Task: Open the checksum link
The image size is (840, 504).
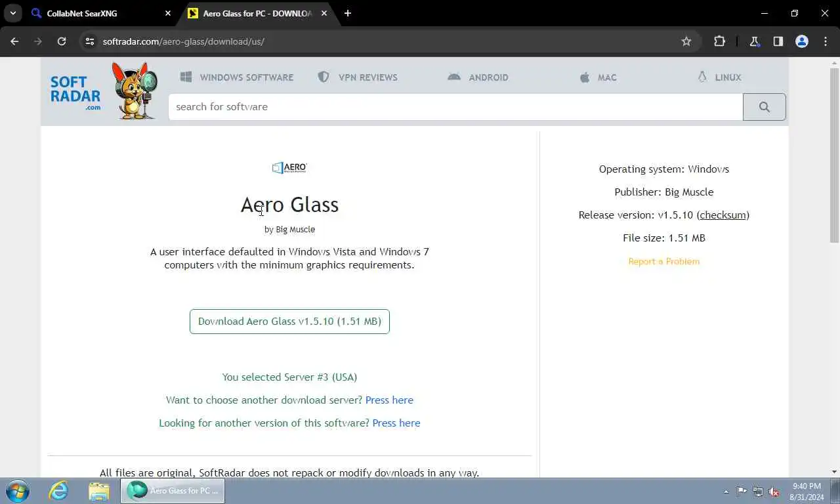Action: point(723,215)
